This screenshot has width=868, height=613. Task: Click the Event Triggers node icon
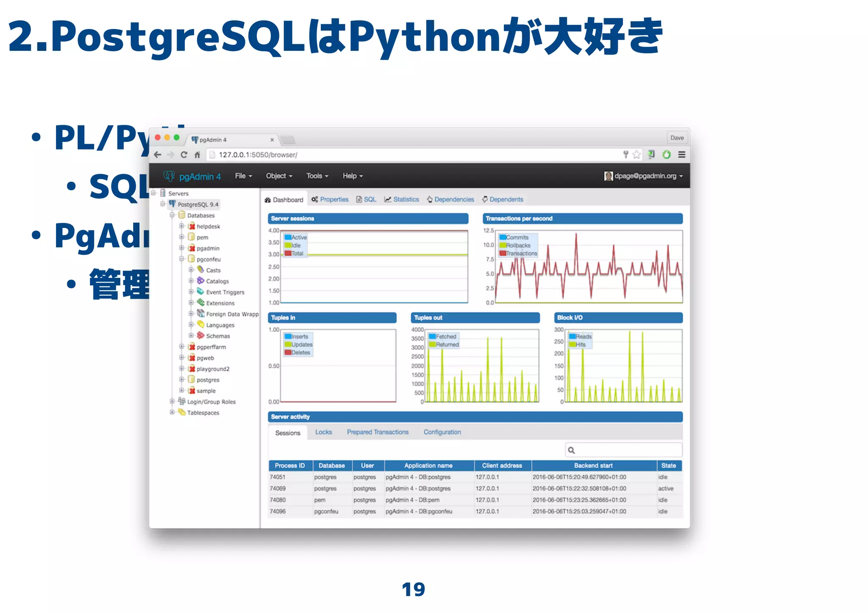(200, 292)
